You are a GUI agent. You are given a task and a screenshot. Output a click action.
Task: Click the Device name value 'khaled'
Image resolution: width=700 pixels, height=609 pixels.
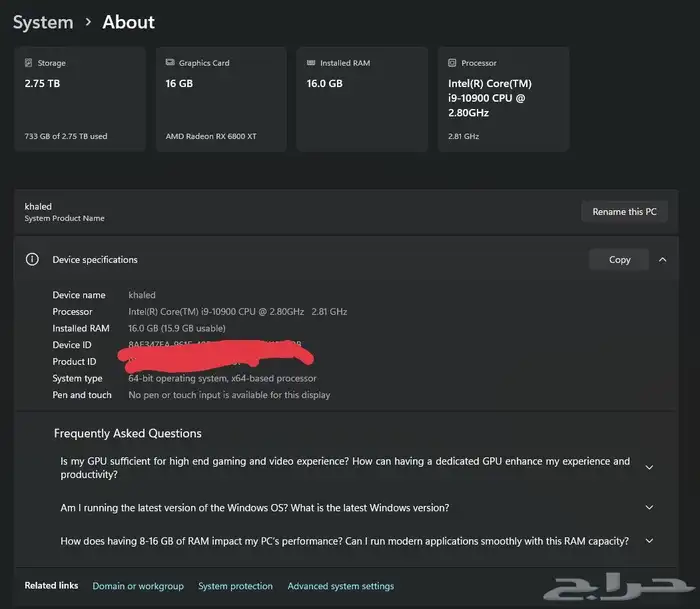click(142, 295)
